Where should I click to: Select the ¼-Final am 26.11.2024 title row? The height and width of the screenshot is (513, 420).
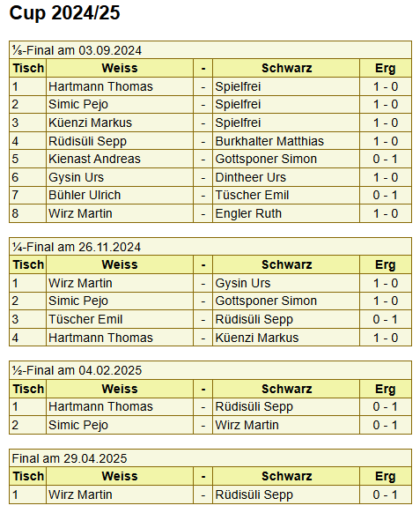click(210, 247)
